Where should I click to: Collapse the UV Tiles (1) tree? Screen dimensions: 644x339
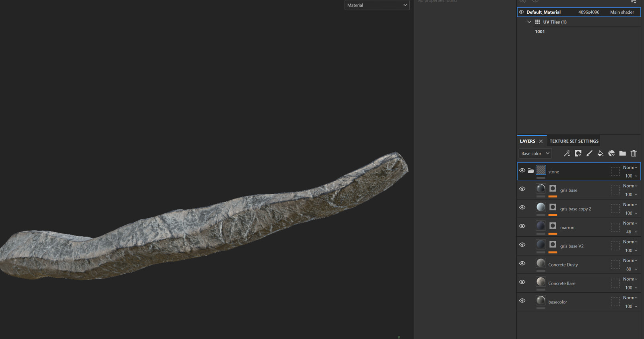(x=529, y=22)
